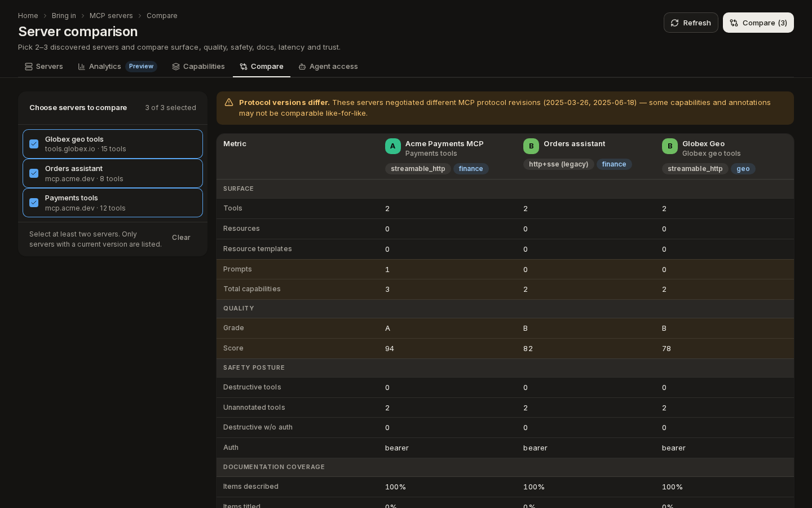Viewport: 812px width, 508px height.
Task: Click the Preview badge on Analytics
Action: click(141, 67)
